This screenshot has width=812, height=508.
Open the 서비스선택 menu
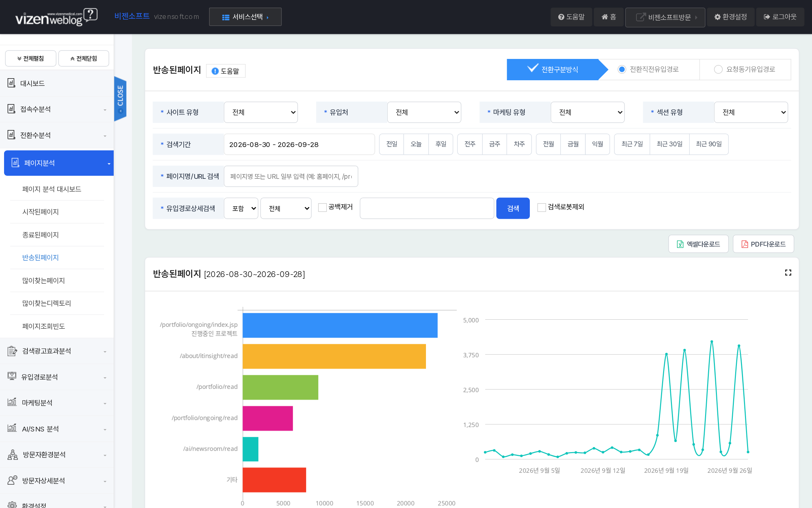245,17
